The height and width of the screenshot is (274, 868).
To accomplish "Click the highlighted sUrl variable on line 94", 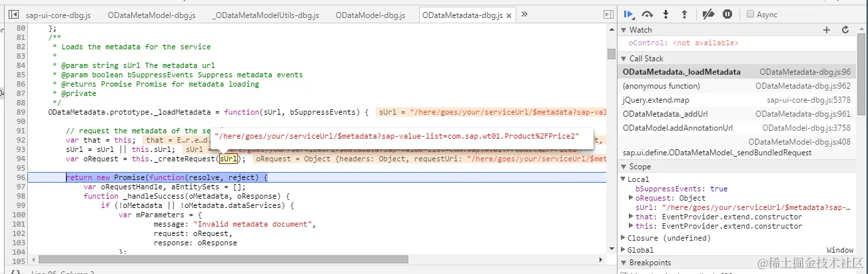I will [228, 159].
